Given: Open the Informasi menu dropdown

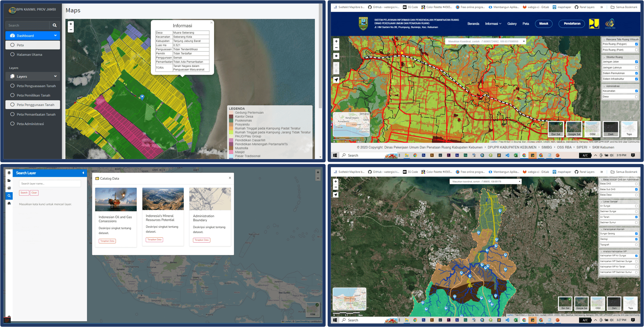Looking at the screenshot, I should tap(493, 24).
